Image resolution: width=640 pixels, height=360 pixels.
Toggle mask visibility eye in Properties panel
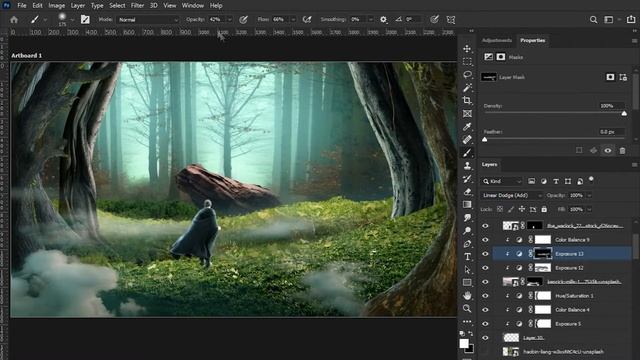point(608,151)
